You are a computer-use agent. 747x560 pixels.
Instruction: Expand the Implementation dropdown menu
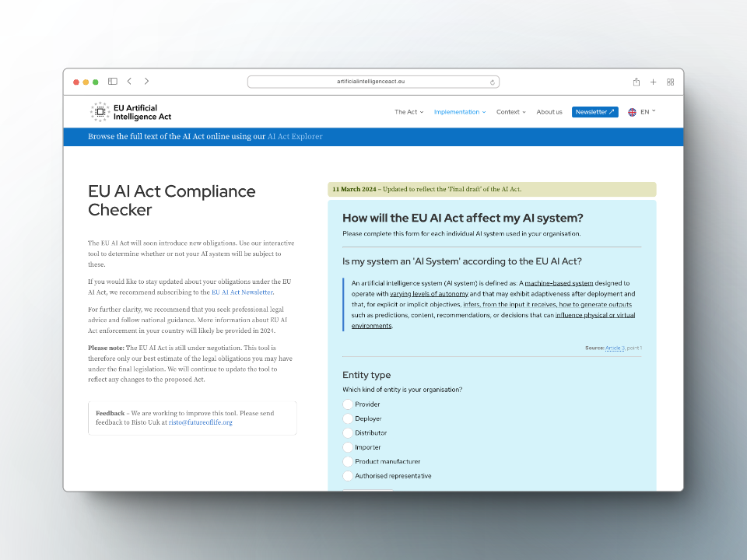(459, 112)
